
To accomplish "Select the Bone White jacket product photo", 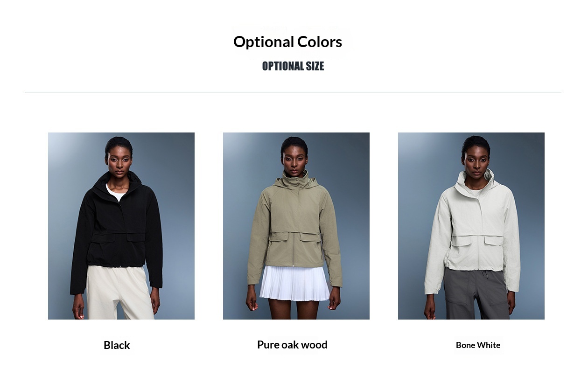I will (x=471, y=226).
